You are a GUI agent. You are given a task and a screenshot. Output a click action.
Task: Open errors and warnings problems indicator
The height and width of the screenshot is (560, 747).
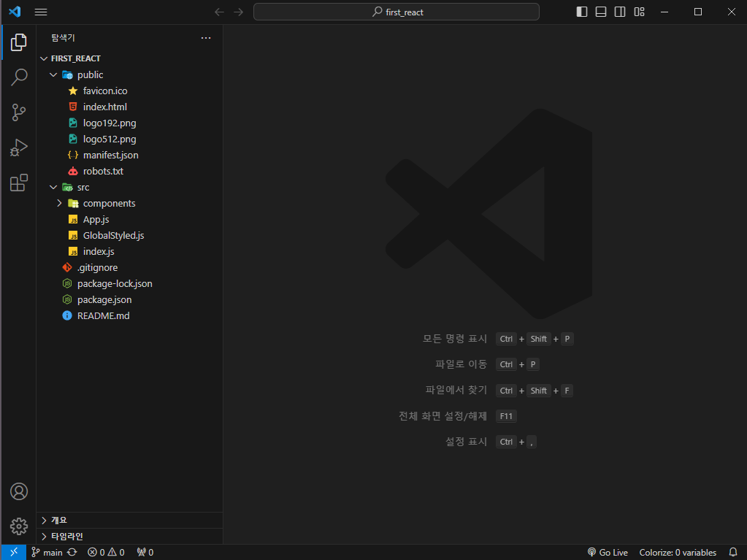pyautogui.click(x=106, y=553)
